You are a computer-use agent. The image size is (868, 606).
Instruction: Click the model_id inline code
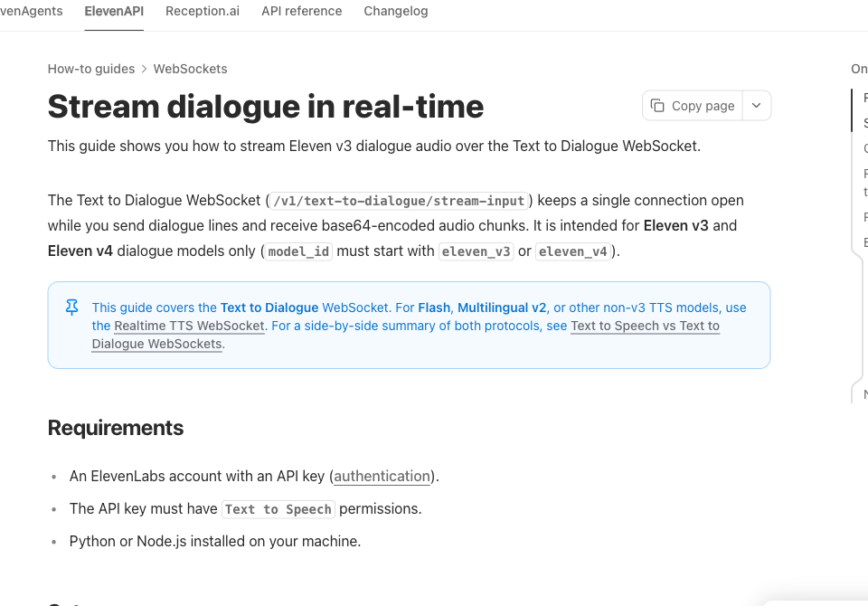click(x=298, y=251)
